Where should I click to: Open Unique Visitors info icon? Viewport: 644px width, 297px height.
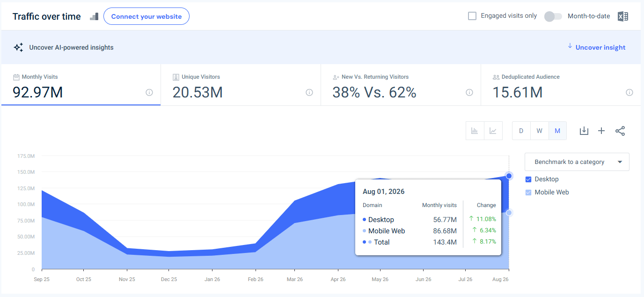309,92
